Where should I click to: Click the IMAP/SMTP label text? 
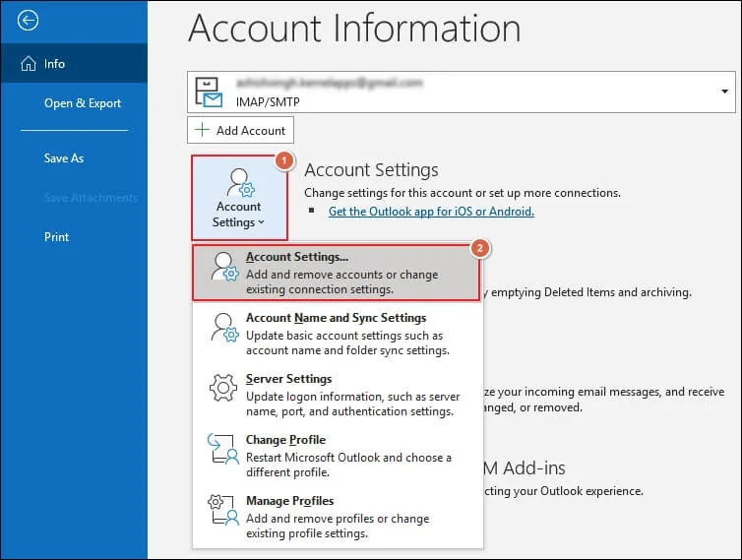268,101
